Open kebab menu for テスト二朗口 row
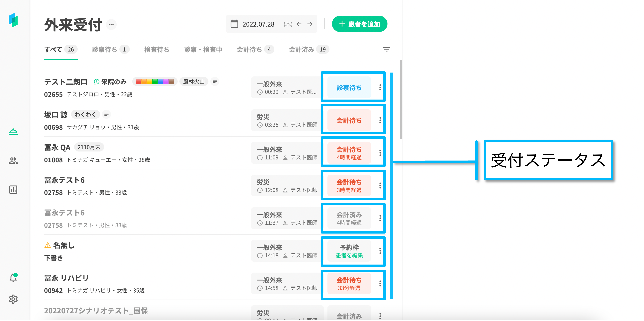The image size is (644, 321). 380,87
